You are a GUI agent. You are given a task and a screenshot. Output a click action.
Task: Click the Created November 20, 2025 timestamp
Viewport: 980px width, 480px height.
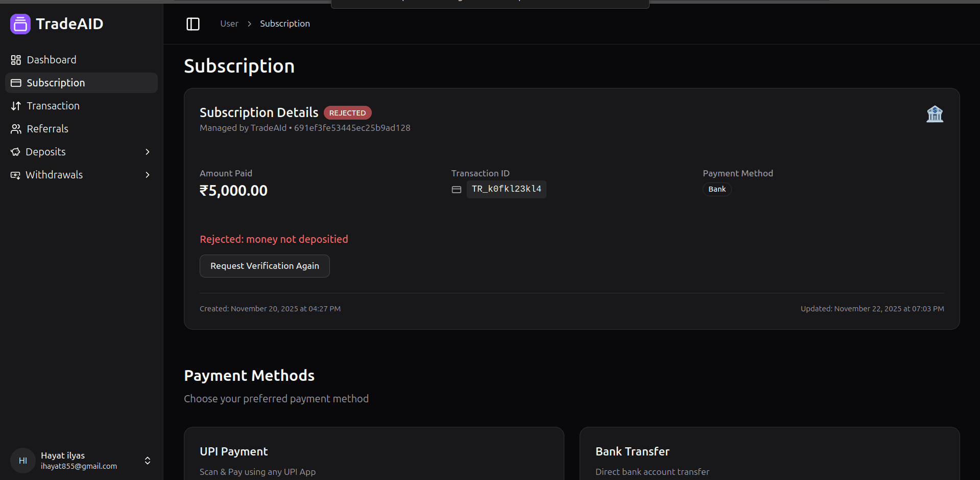(270, 309)
